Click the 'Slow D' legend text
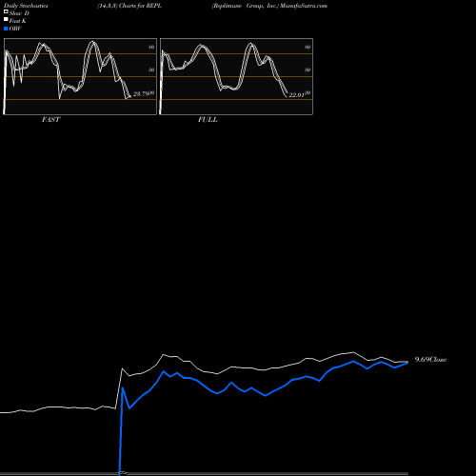476x476 pixels. pyautogui.click(x=19, y=13)
